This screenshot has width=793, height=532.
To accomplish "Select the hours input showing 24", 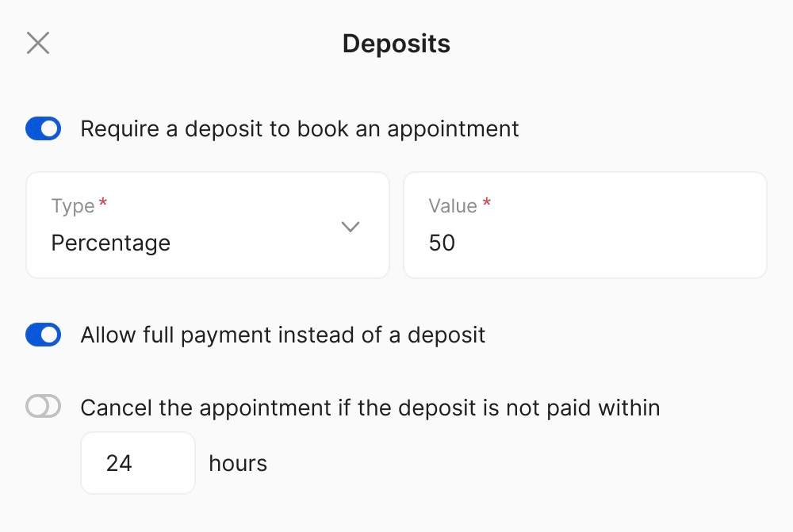I will click(137, 463).
